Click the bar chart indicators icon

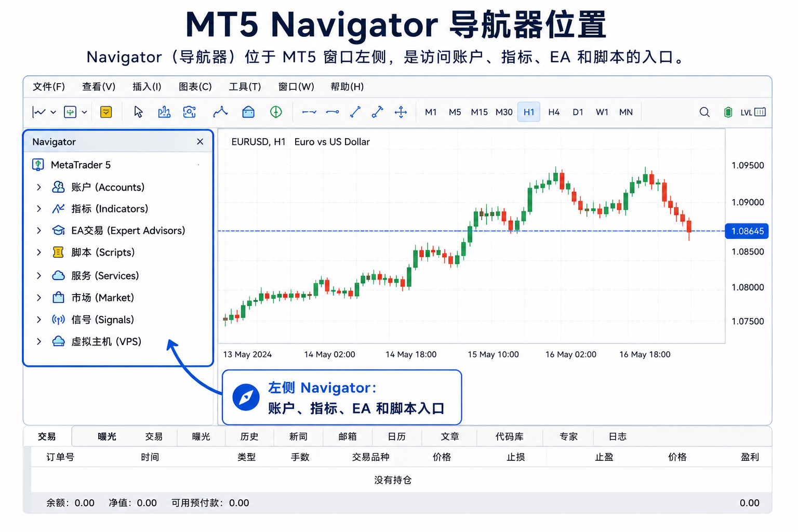164,112
